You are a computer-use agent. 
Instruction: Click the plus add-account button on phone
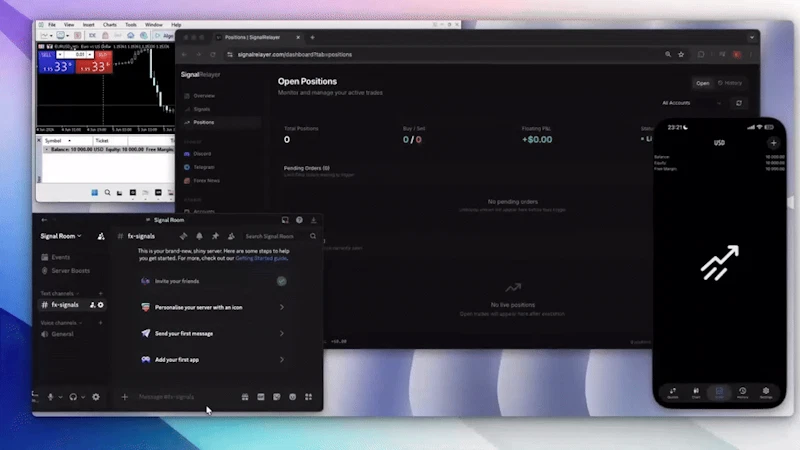773,143
